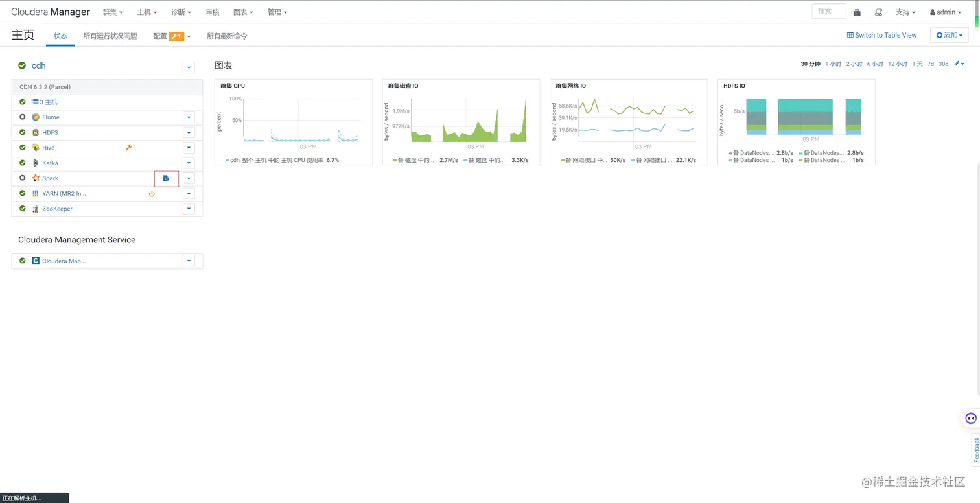The image size is (980, 503).
Task: Click the YARN service icon
Action: pos(36,193)
